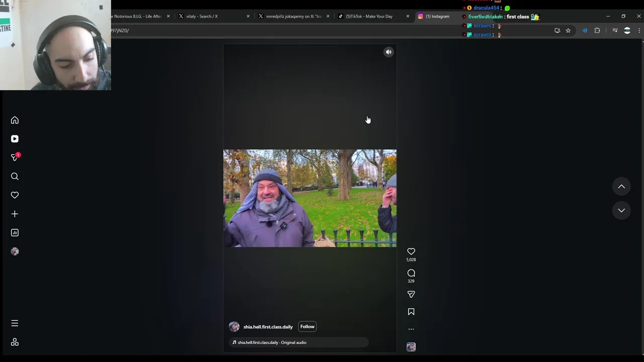
Task: Like the reel with the heart icon
Action: 411,251
